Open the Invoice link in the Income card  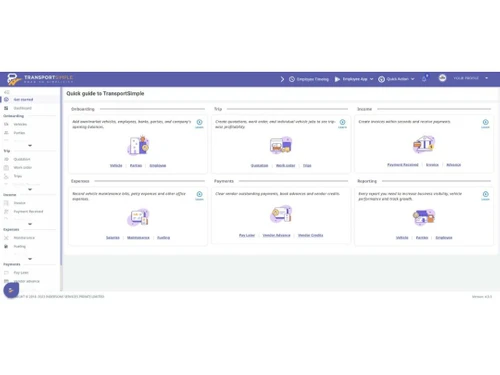[432, 165]
